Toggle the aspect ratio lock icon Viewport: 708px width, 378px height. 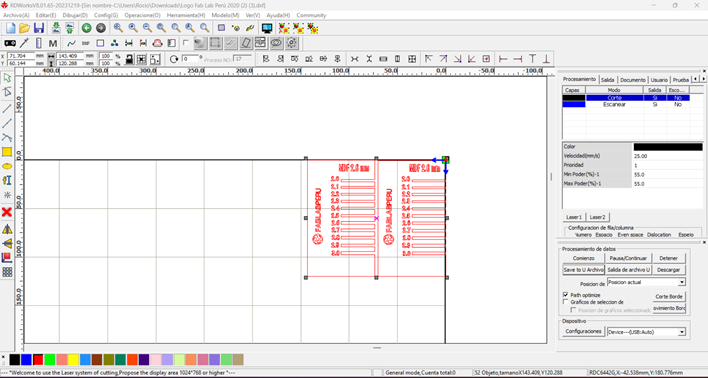tap(129, 59)
